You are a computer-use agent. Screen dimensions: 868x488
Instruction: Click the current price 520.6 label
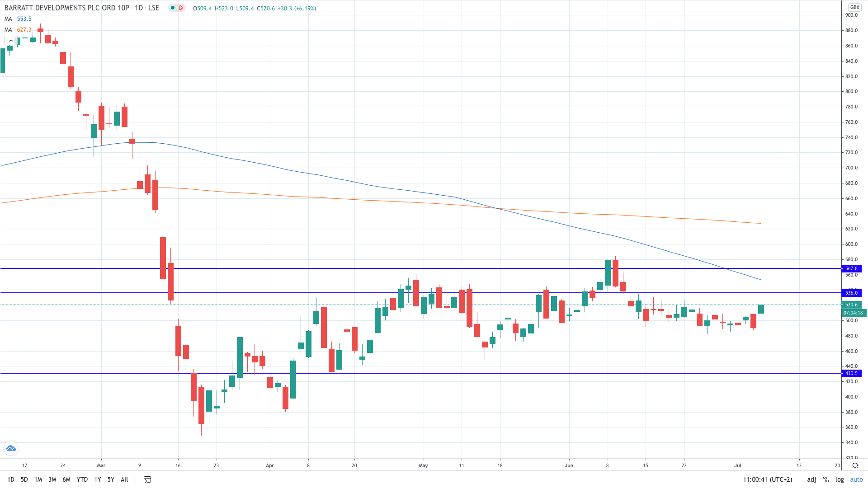[852, 305]
